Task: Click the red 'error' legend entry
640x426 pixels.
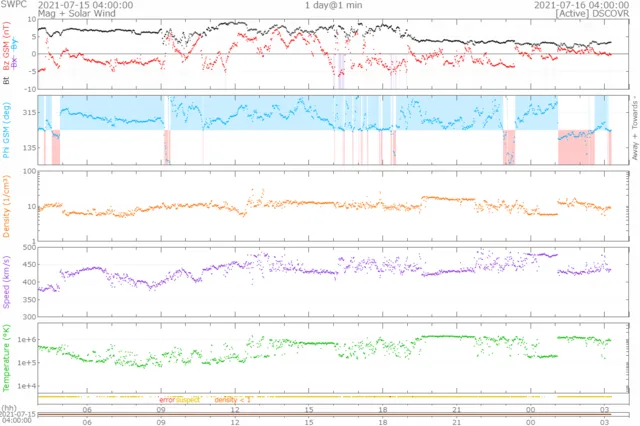Action: click(x=167, y=400)
